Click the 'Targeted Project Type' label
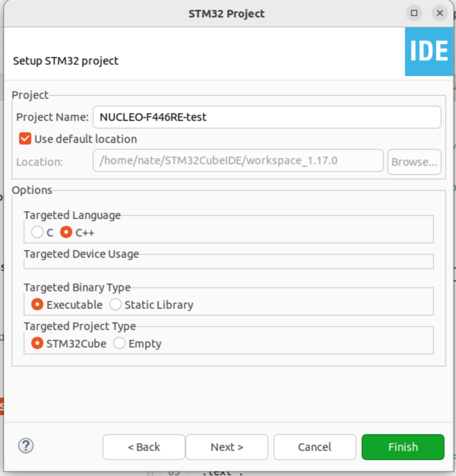456x476 pixels. pyautogui.click(x=80, y=326)
